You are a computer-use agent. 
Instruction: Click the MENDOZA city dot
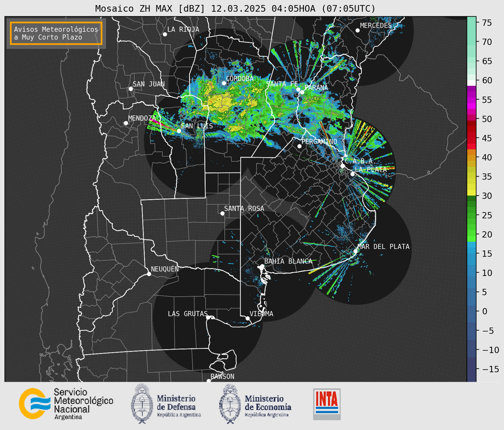click(126, 123)
